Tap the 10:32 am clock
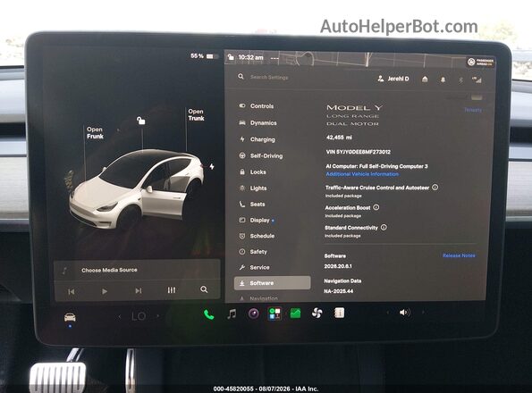The height and width of the screenshot is (393, 532). click(x=250, y=57)
